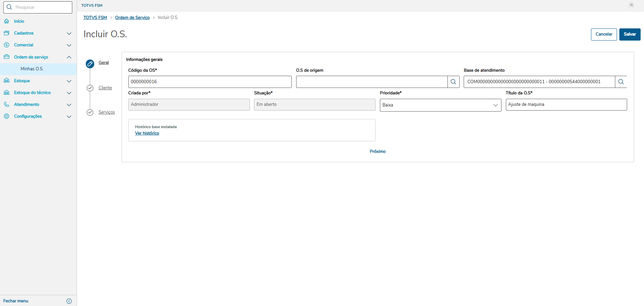Click the Cliente step check circle icon

click(x=90, y=88)
